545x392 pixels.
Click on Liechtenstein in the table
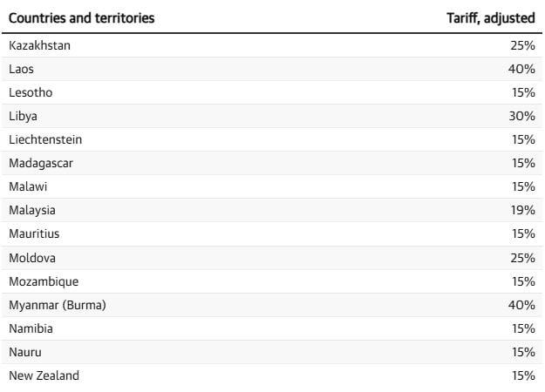pos(45,139)
